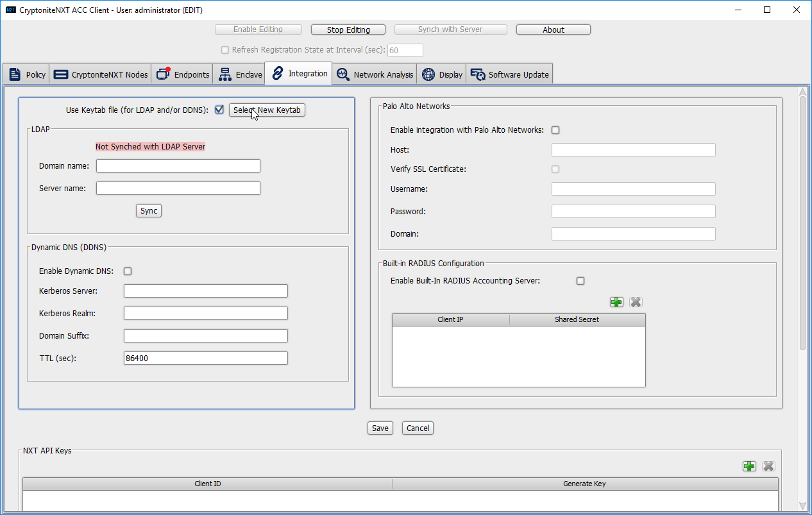Click the Stop Editing button

click(348, 30)
